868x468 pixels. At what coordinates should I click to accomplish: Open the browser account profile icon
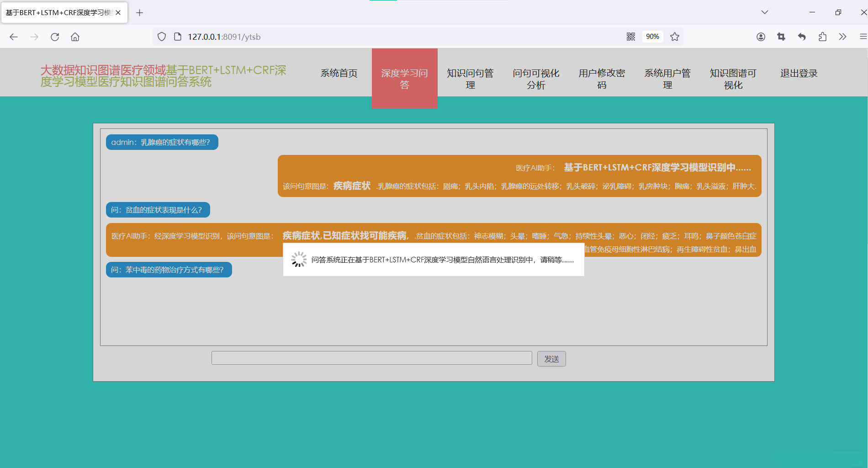coord(761,37)
